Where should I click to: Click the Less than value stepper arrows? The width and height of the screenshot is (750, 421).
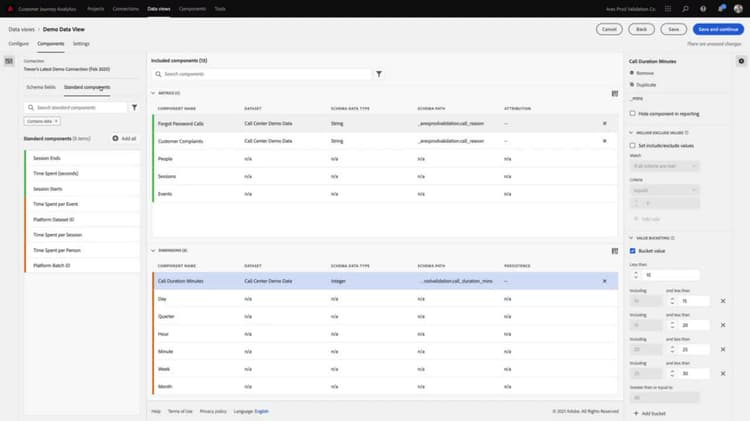tap(636, 275)
